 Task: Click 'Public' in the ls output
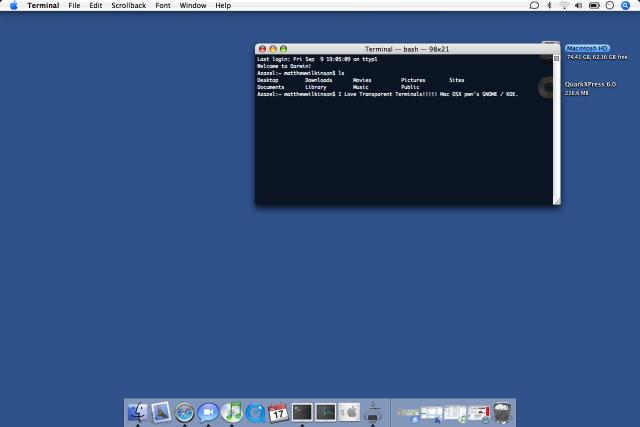(410, 87)
